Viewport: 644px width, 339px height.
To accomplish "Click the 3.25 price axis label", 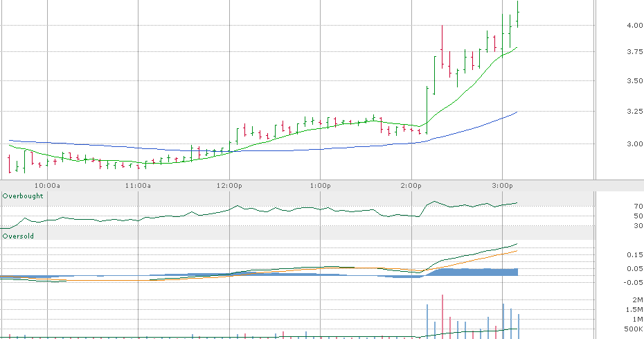I will tap(634, 111).
